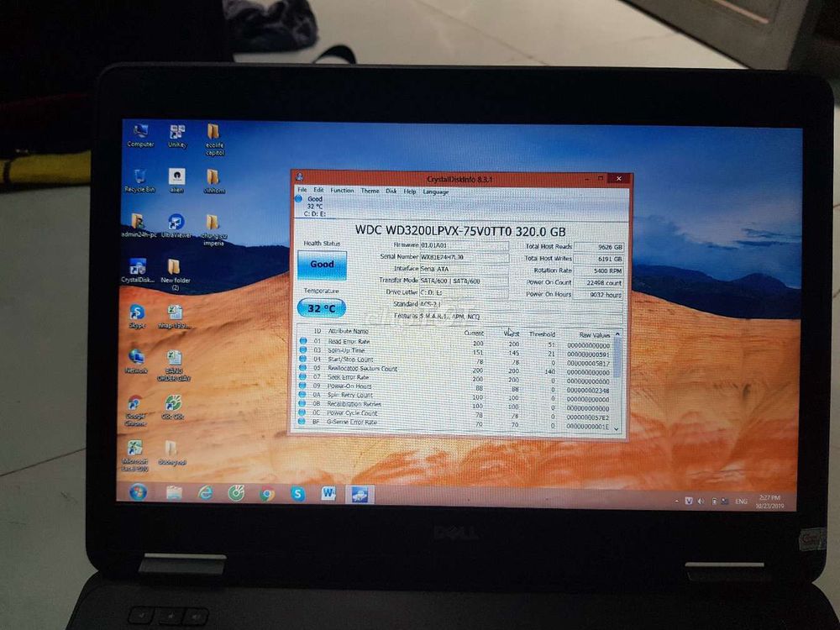The image size is (840, 630).
Task: Select the Power Cycle Count row
Action: click(455, 414)
